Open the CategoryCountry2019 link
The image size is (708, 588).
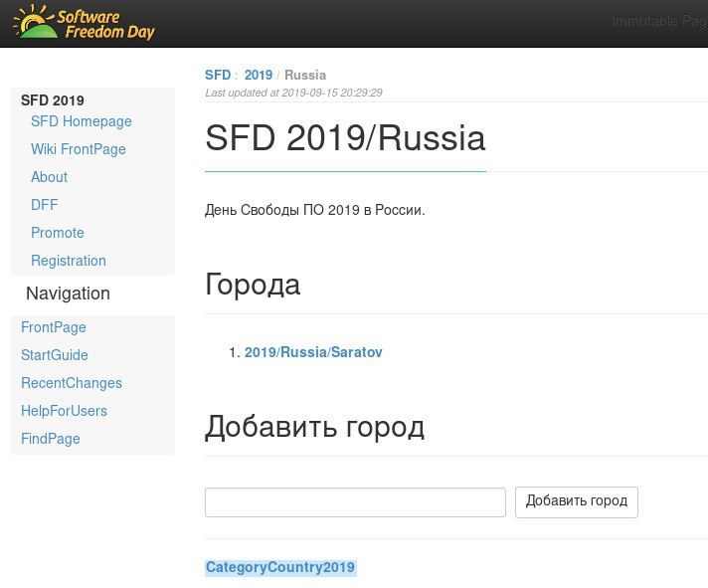click(280, 567)
